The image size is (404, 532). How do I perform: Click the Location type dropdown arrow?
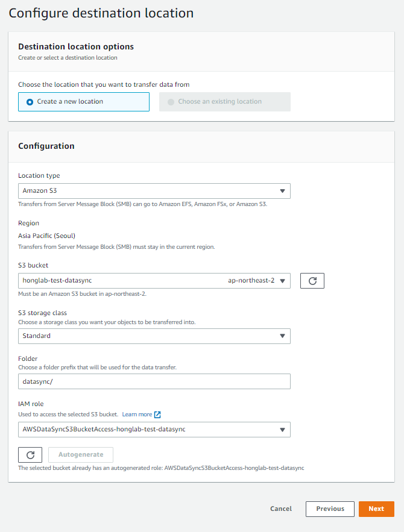(282, 191)
